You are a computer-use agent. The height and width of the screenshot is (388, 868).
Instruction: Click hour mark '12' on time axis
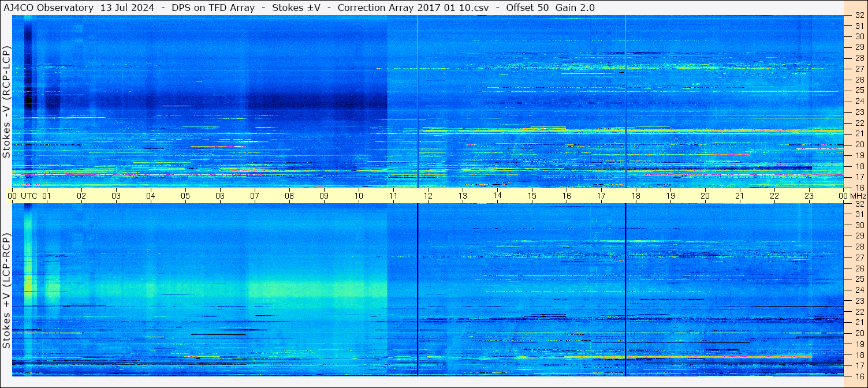point(428,196)
